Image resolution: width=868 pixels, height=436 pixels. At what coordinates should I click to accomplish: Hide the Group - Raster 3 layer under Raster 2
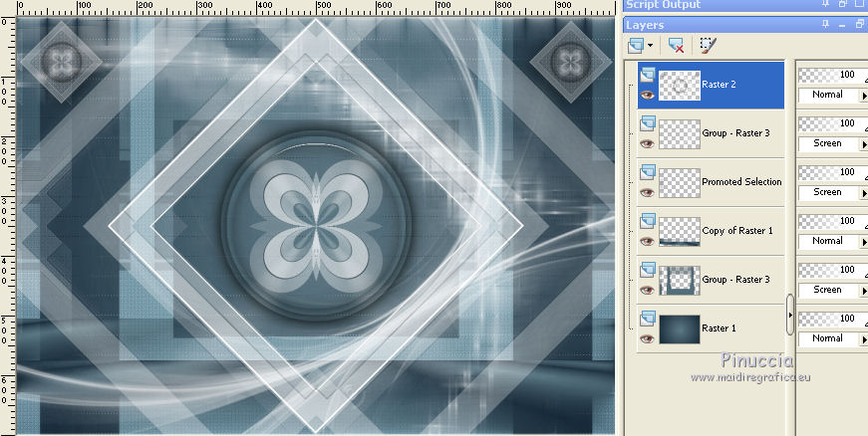(647, 143)
